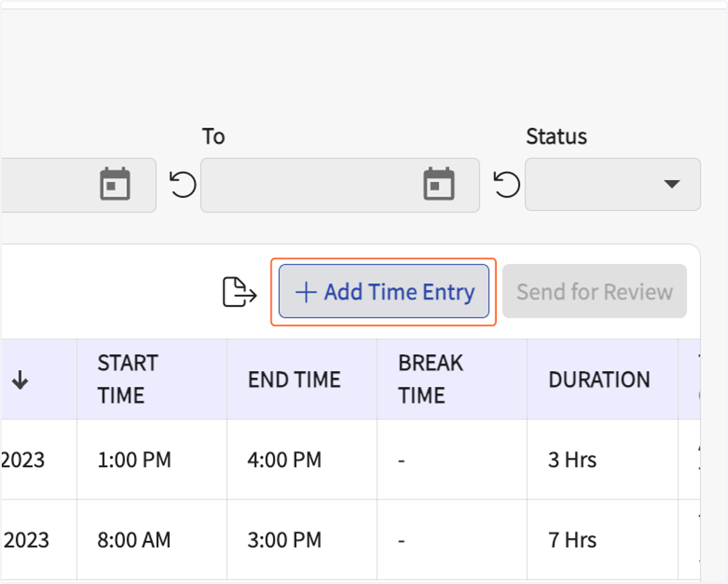728x584 pixels.
Task: Expand the Status dropdown
Action: [613, 184]
